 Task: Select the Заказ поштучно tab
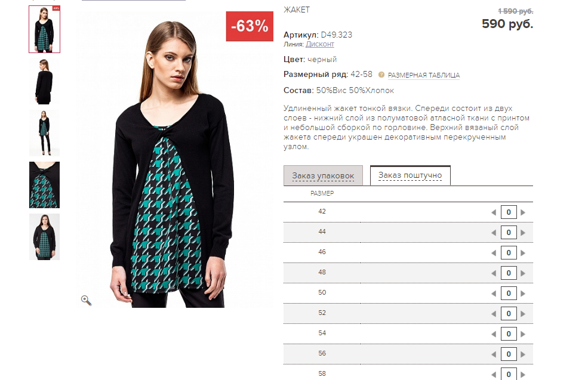[x=410, y=176]
